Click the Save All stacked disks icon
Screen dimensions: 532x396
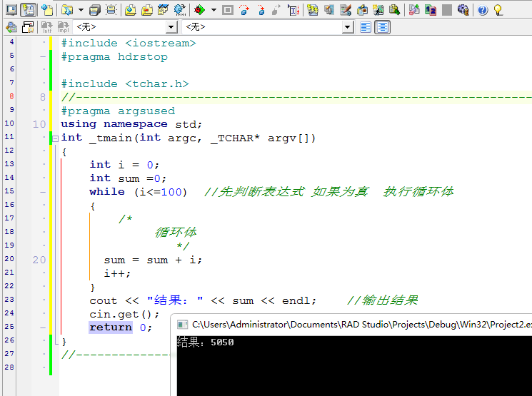95,10
